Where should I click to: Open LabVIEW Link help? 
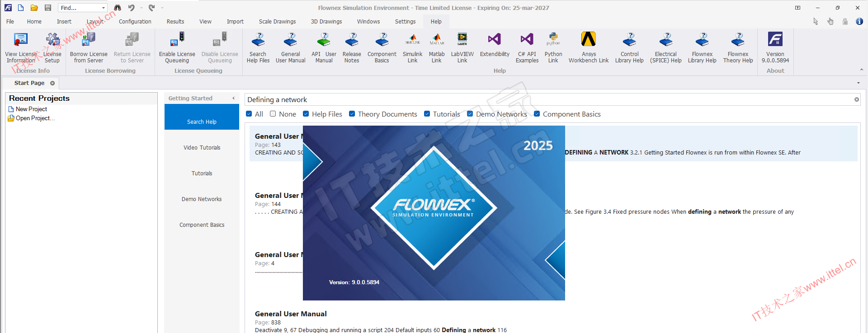pyautogui.click(x=462, y=47)
